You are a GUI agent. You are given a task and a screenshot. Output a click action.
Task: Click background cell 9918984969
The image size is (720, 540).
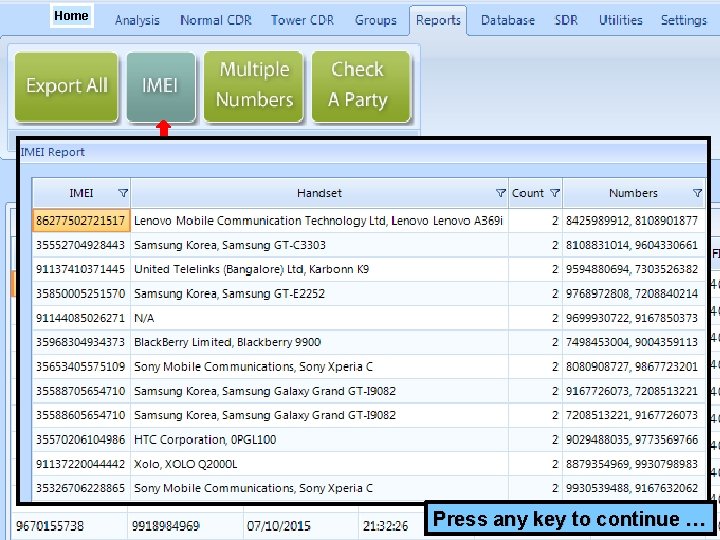[x=186, y=526]
